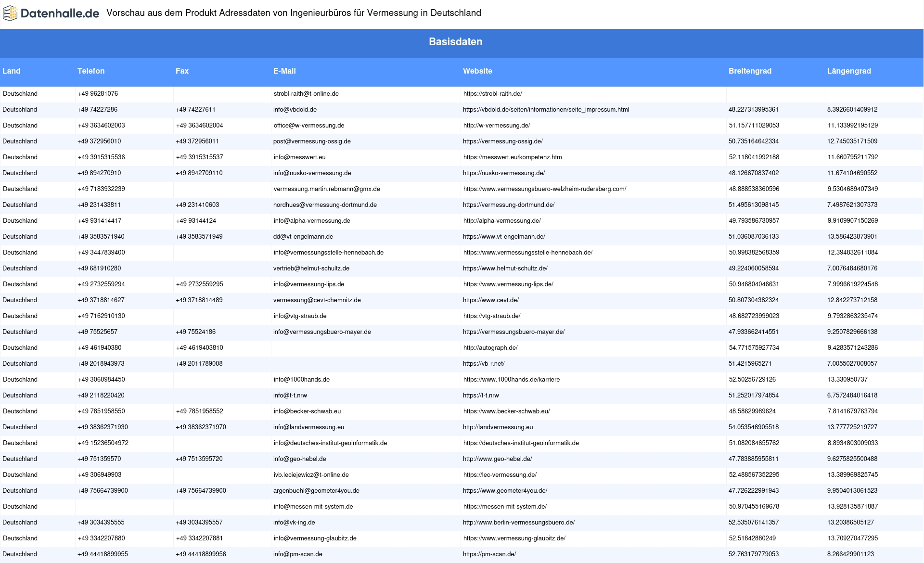Screen dimensions: 924x563
Task: Click the Land column header
Action: pos(12,71)
